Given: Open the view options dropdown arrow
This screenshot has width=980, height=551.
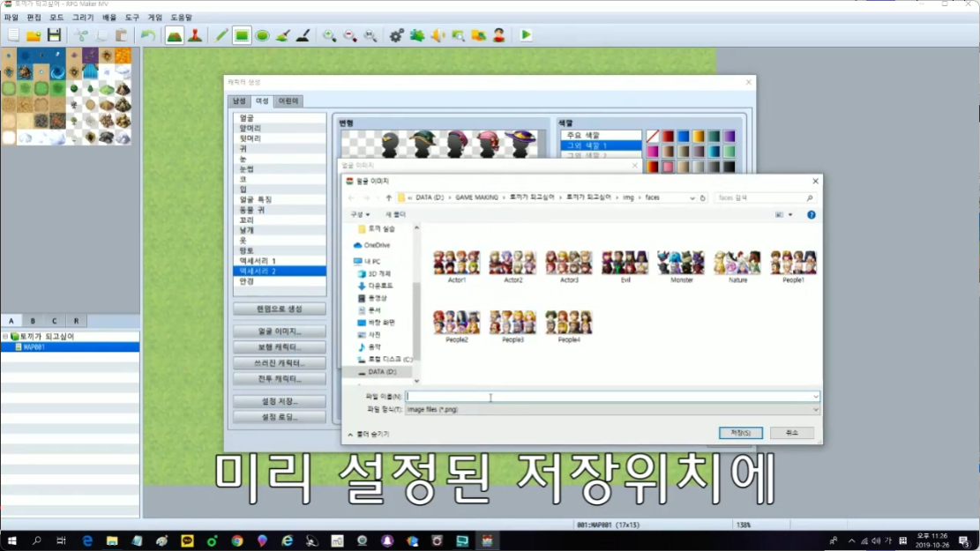Looking at the screenshot, I should (790, 215).
